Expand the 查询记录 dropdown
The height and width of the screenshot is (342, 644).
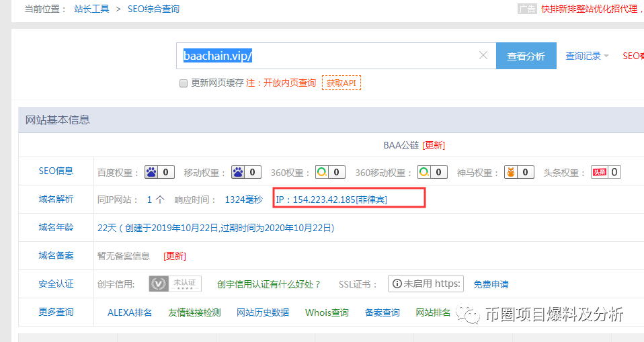[587, 56]
